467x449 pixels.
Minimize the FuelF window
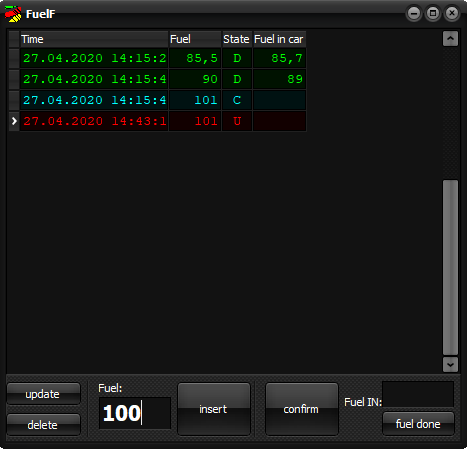pos(414,13)
